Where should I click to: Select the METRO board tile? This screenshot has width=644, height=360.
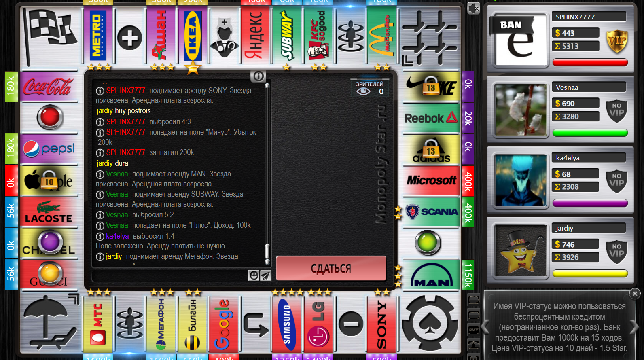click(x=97, y=36)
